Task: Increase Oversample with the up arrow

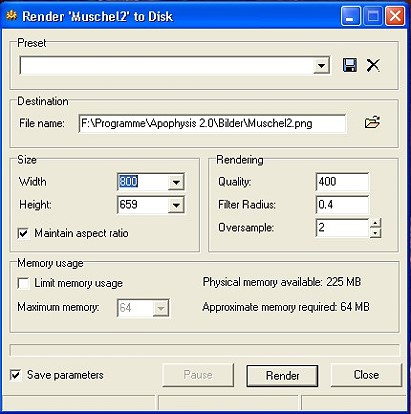Action: (376, 223)
